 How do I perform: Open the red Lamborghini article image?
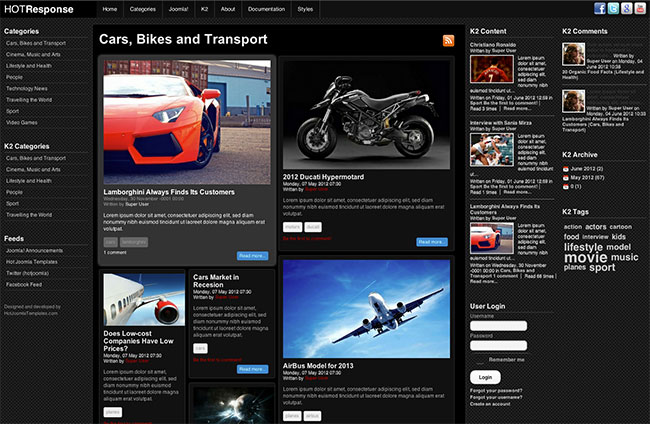[187, 122]
